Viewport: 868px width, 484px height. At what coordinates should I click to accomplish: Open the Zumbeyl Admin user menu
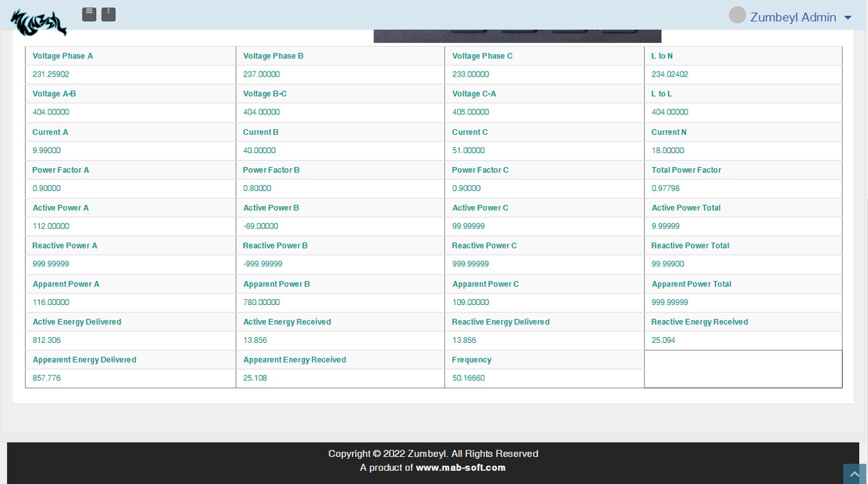click(793, 18)
